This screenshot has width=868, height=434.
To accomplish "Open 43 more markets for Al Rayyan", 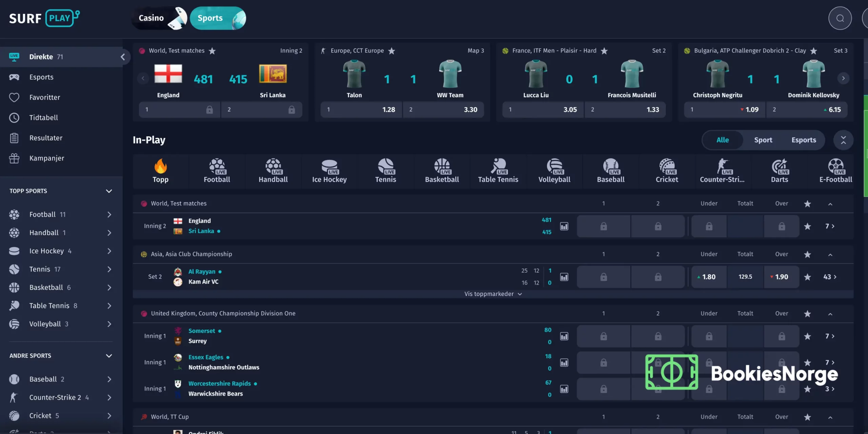I will [830, 277].
